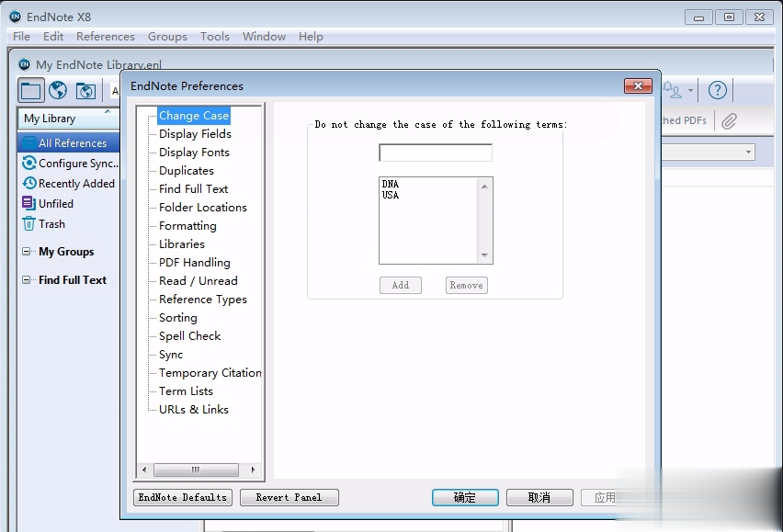783x532 pixels.
Task: Select Sync preference
Action: click(x=171, y=355)
